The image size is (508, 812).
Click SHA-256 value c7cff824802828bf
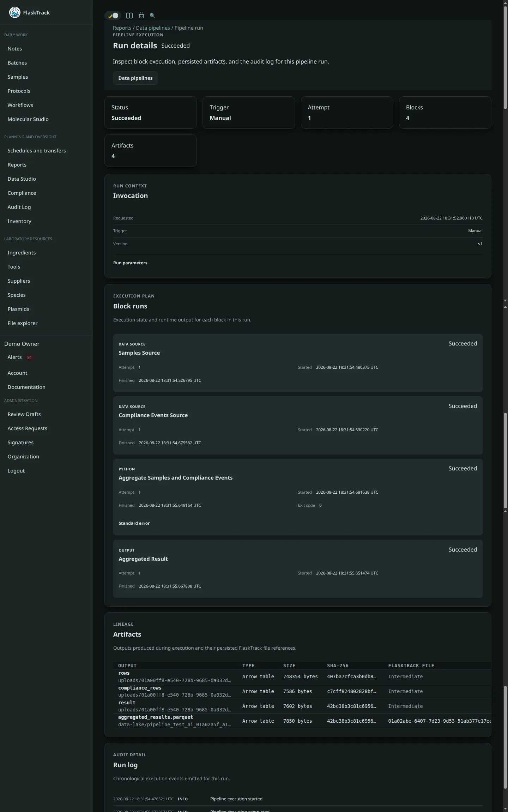351,691
